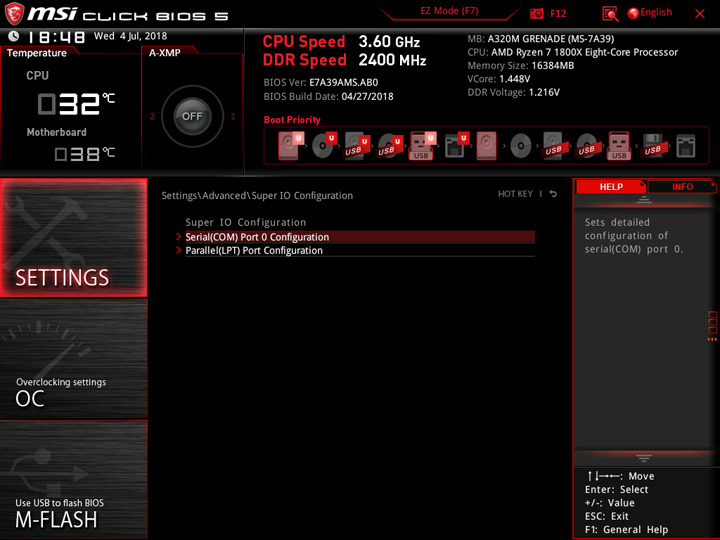Click the VCore 1.448V reading

coord(499,79)
